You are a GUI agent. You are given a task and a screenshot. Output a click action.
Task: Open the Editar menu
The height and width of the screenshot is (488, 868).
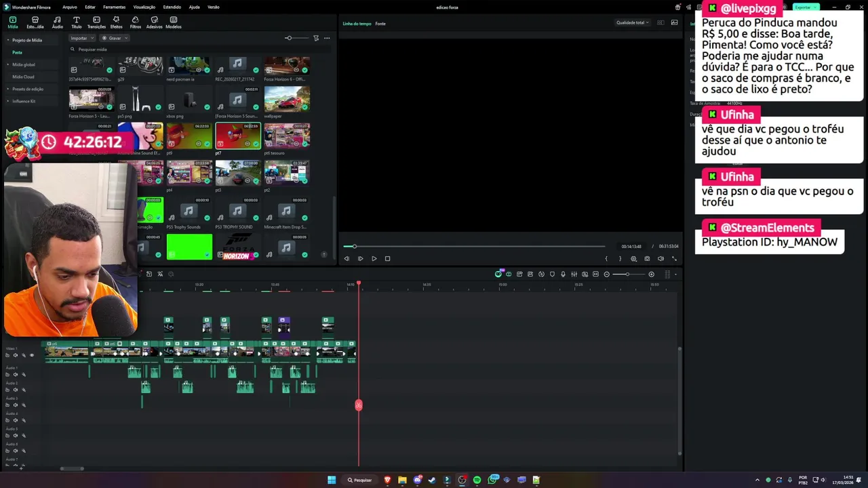[x=90, y=7]
